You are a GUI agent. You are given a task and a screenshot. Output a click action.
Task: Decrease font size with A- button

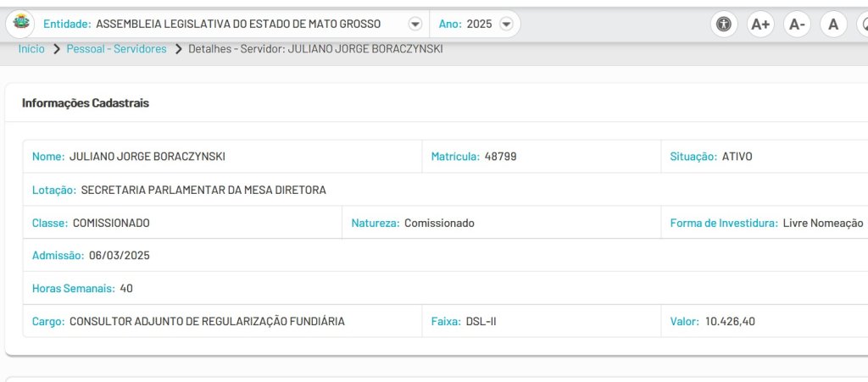[x=797, y=24]
